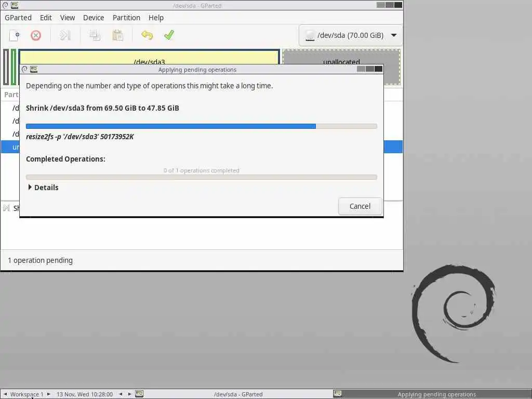Click the blue resize2fs progress bar
Viewport: 532px width, 399px height.
(201, 126)
